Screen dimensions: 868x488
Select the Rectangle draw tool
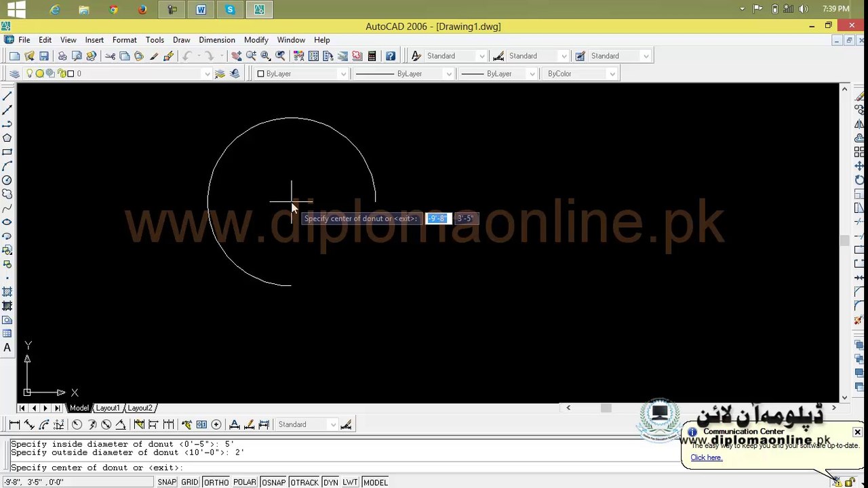click(7, 152)
